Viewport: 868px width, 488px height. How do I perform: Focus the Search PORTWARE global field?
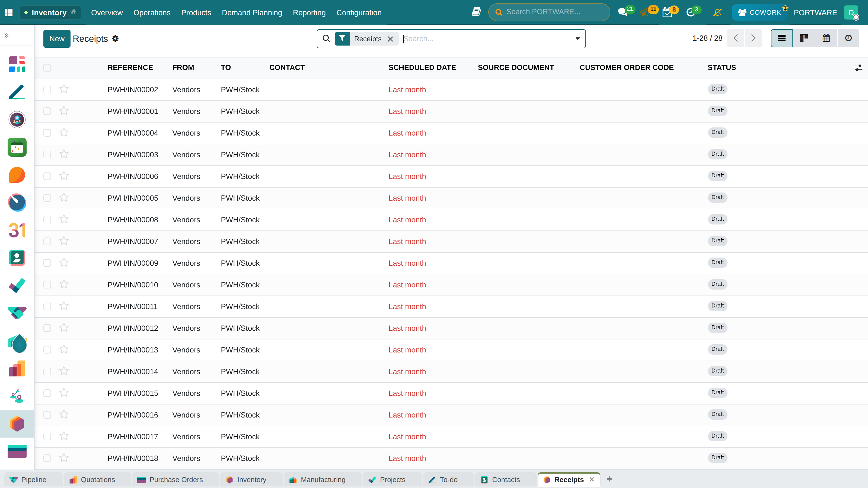pyautogui.click(x=549, y=12)
